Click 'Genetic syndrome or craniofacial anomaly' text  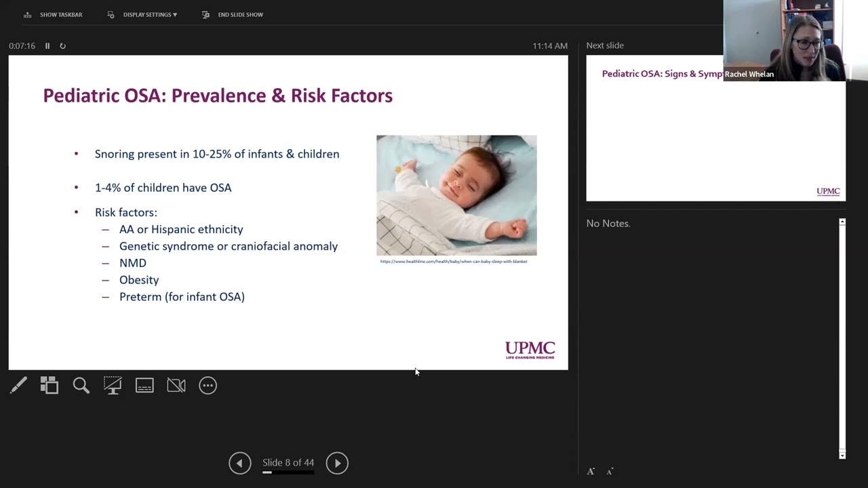[229, 246]
